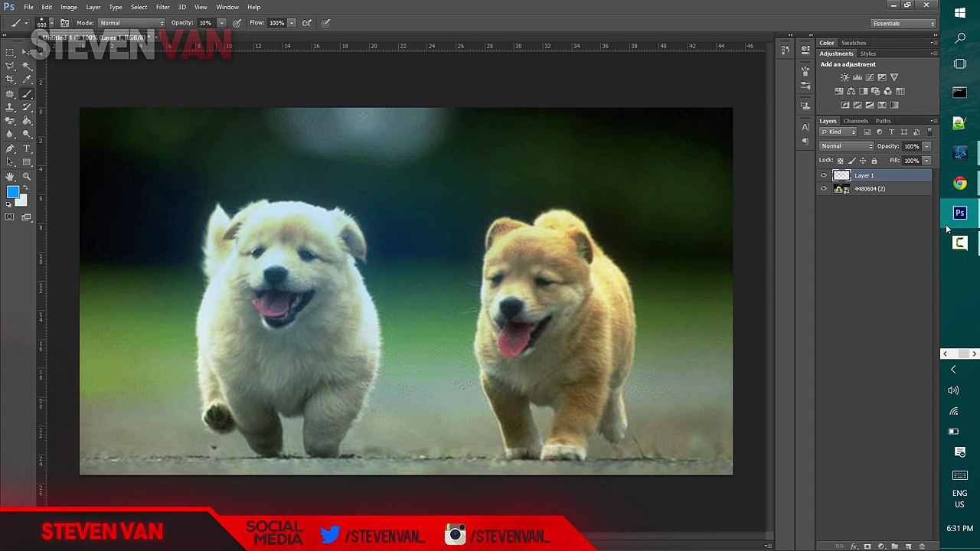The width and height of the screenshot is (980, 551).
Task: Open the layer Fill dropdown
Action: pos(926,161)
